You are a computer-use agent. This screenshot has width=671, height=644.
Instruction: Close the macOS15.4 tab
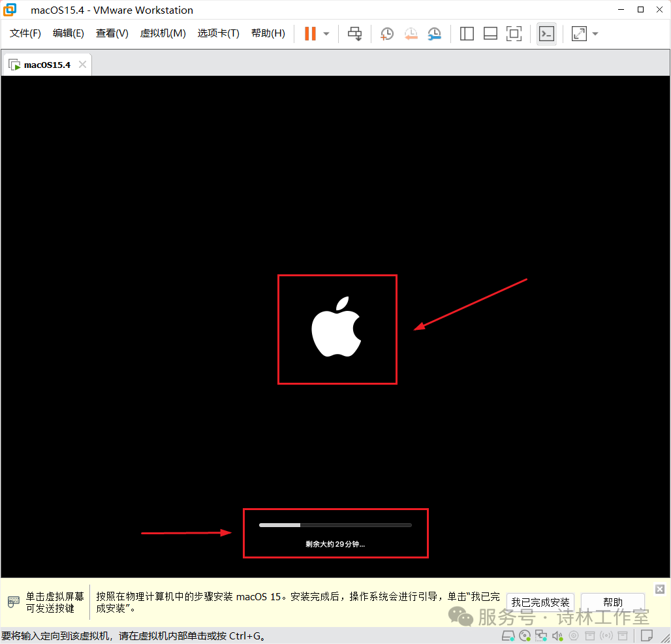click(x=83, y=65)
